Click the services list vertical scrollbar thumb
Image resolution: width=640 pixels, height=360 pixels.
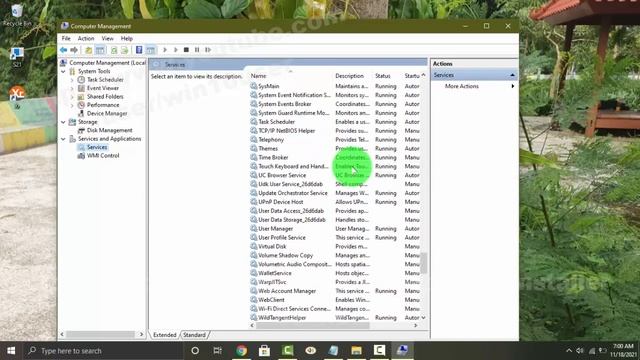point(424,263)
